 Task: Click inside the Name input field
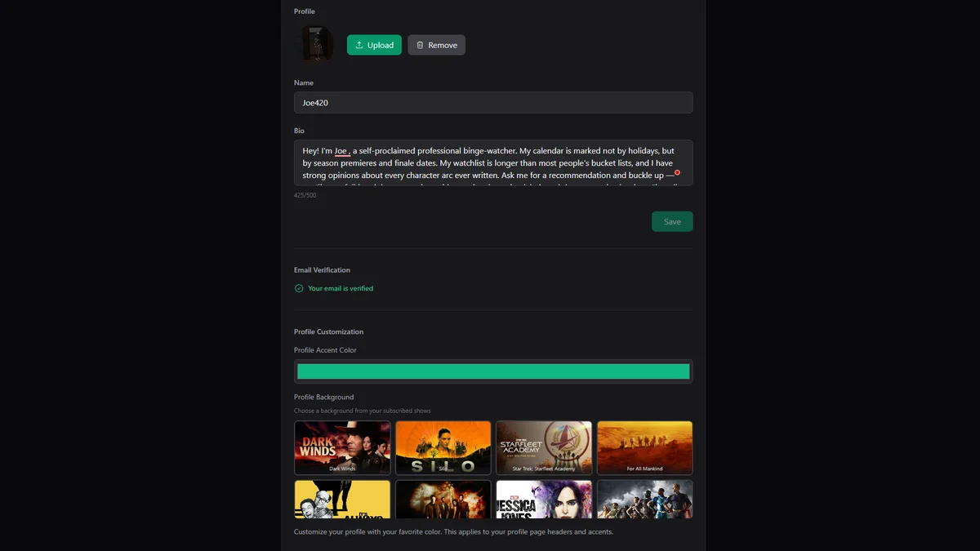492,102
